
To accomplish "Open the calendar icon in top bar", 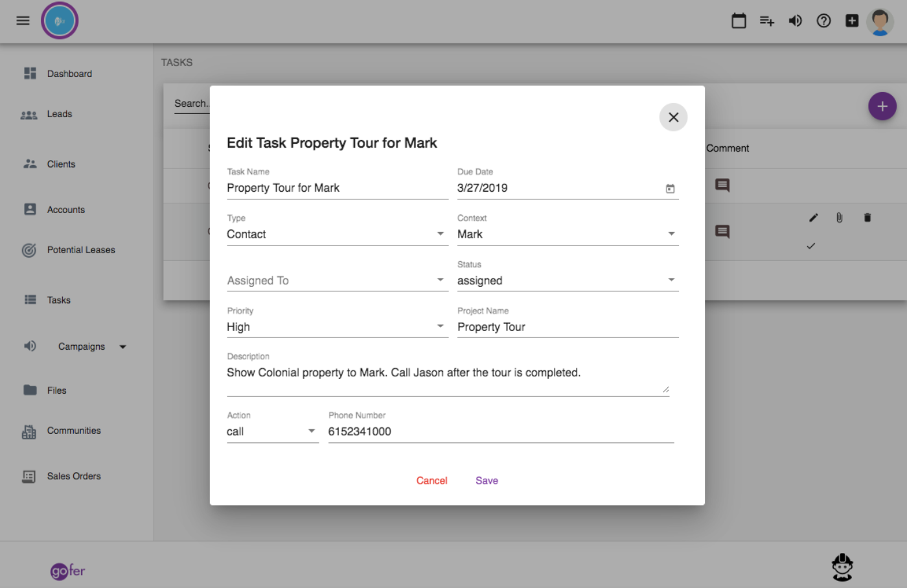I will (x=739, y=20).
